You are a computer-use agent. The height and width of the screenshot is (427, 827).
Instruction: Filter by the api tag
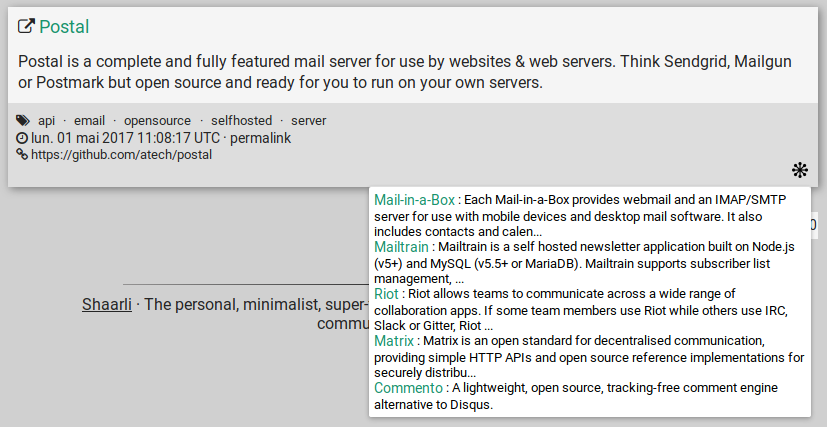[46, 121]
